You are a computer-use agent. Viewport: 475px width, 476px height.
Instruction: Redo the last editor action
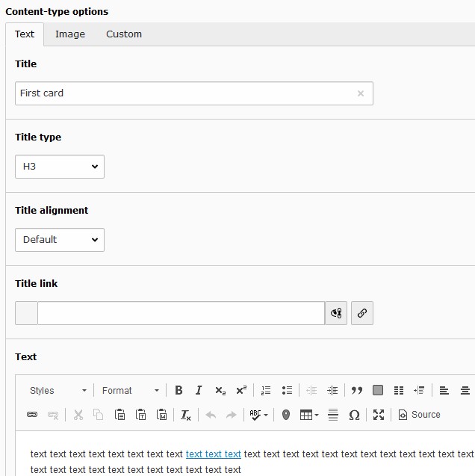232,415
